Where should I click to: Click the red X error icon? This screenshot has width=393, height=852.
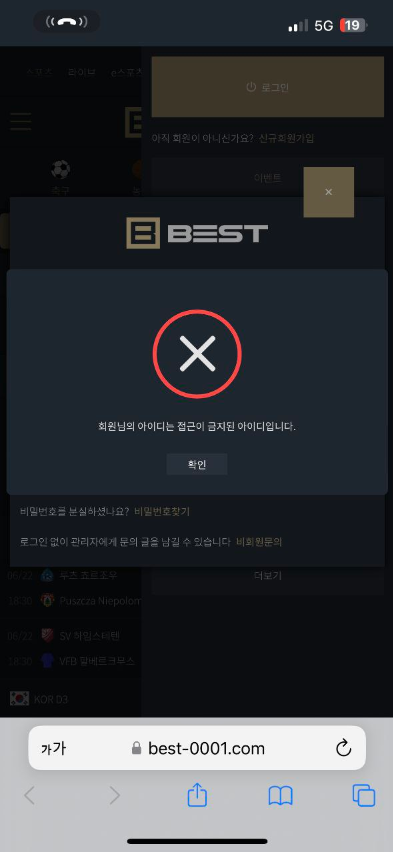tap(197, 354)
